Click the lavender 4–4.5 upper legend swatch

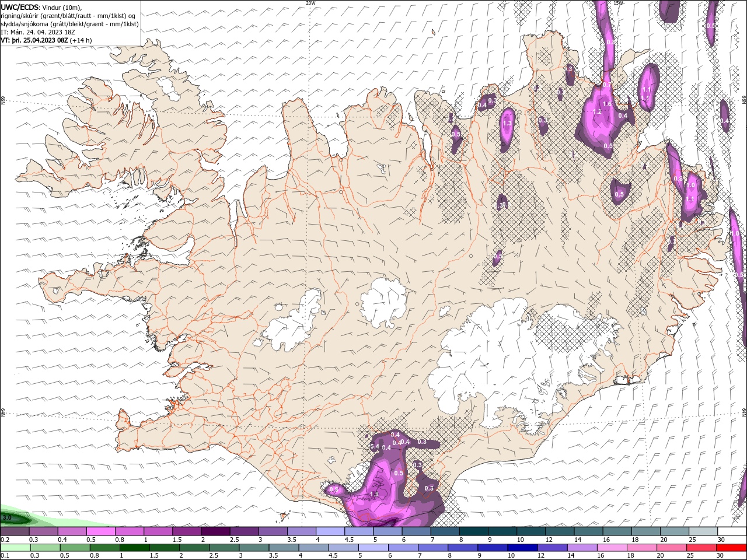coord(330,531)
